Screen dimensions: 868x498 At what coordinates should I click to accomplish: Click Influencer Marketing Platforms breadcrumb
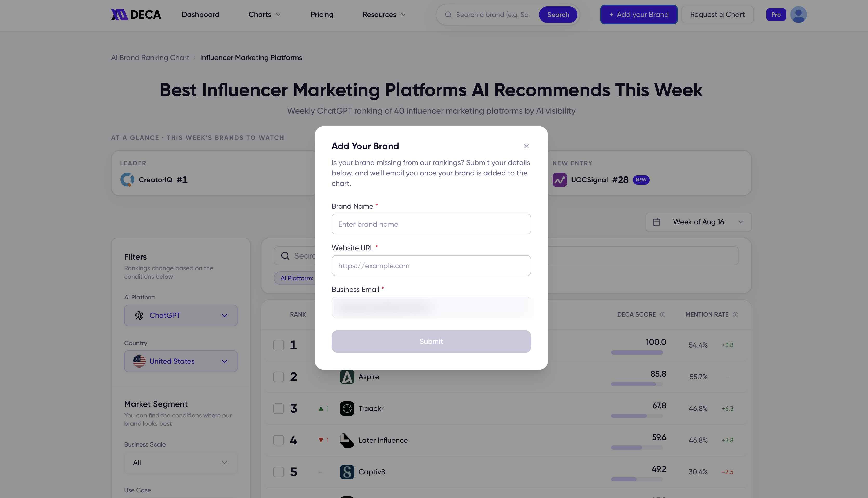[251, 57]
